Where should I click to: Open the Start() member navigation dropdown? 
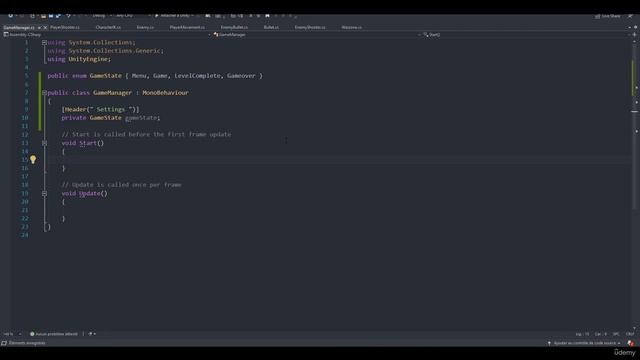point(527,35)
